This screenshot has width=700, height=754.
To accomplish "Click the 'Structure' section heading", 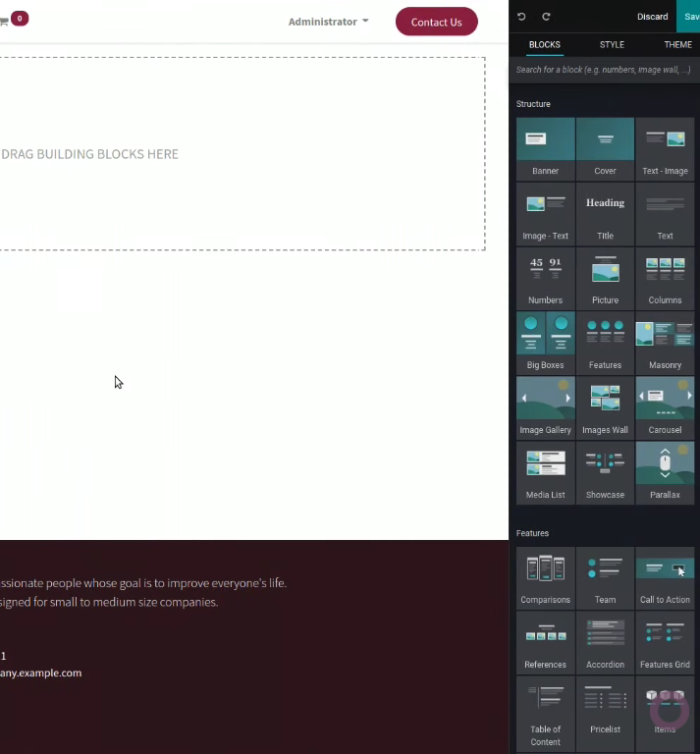I will [533, 104].
